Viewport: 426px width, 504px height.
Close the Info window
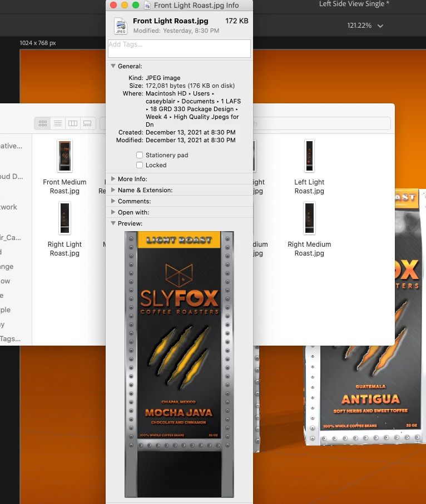pos(113,5)
